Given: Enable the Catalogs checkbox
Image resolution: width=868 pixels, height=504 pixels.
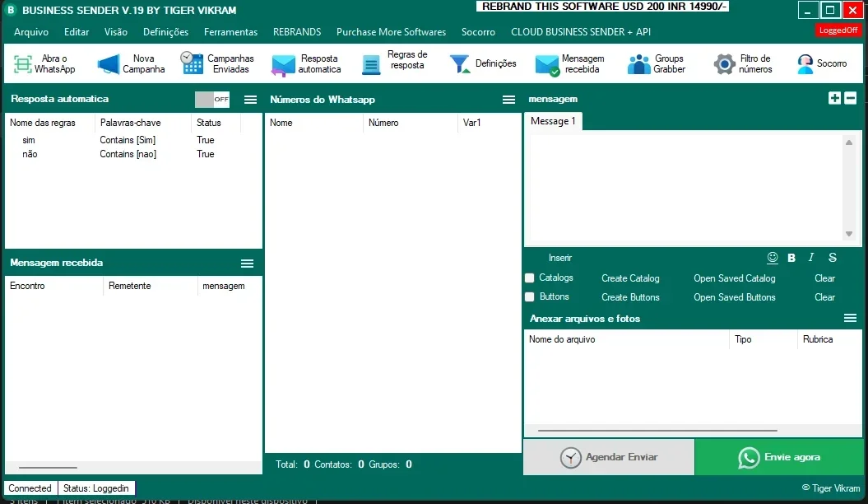Looking at the screenshot, I should click(x=530, y=278).
